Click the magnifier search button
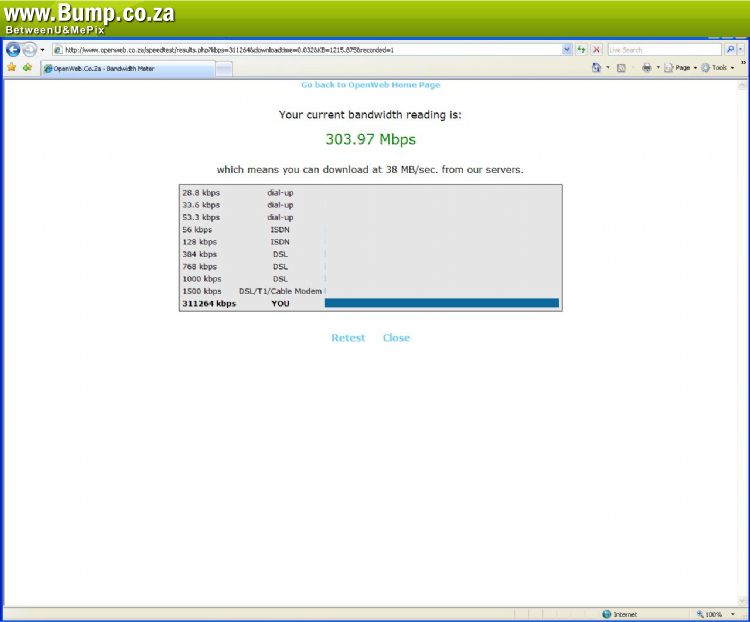 tap(730, 49)
